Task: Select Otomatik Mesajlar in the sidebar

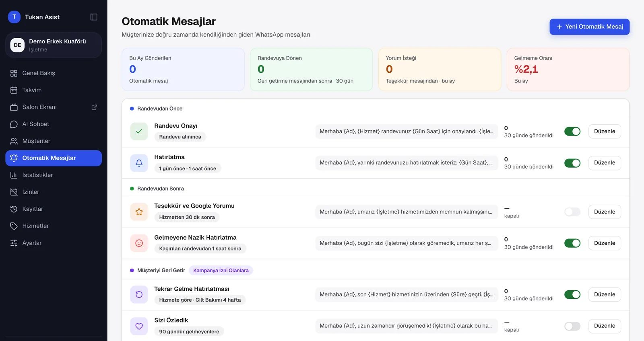Action: [x=54, y=158]
